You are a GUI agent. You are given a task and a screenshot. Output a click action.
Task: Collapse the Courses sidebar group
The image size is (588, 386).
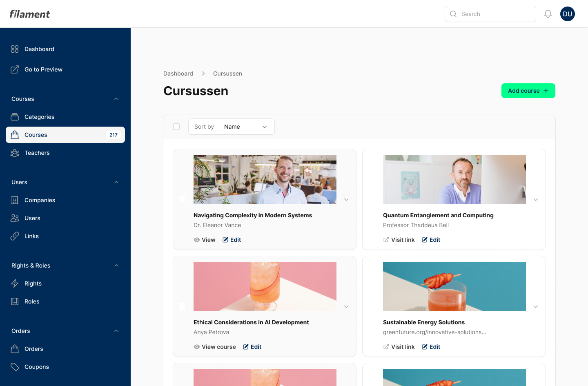point(116,99)
